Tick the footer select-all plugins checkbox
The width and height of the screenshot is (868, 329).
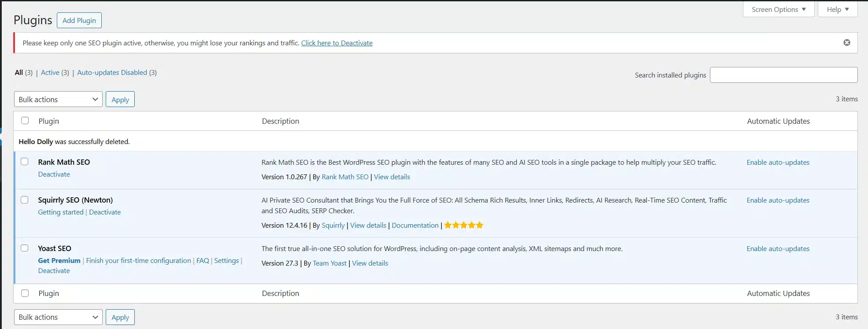pyautogui.click(x=25, y=293)
